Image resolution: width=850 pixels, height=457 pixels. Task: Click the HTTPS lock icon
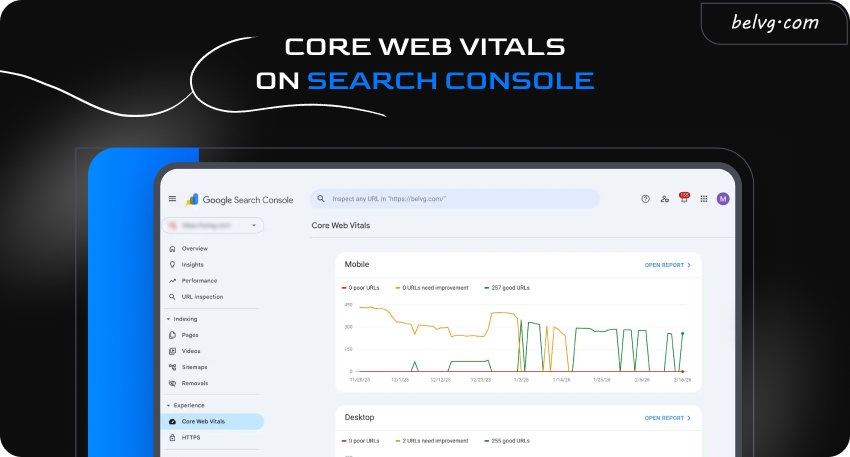click(172, 437)
